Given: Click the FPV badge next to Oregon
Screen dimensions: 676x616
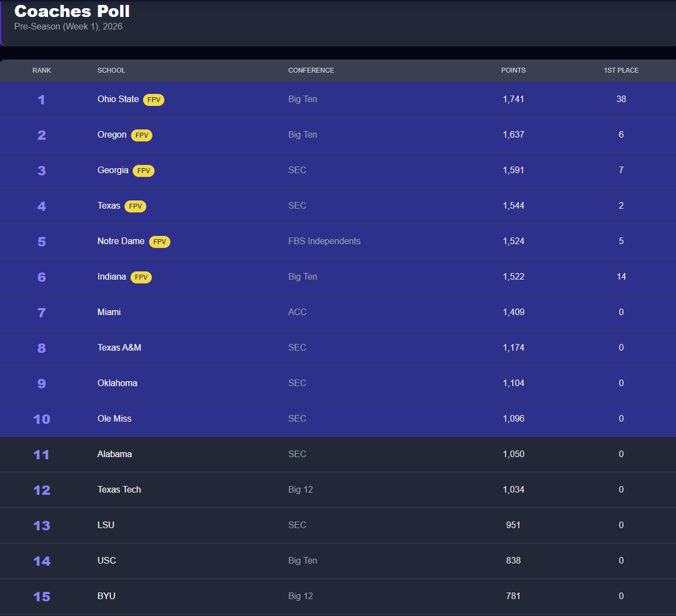Looking at the screenshot, I should [141, 135].
